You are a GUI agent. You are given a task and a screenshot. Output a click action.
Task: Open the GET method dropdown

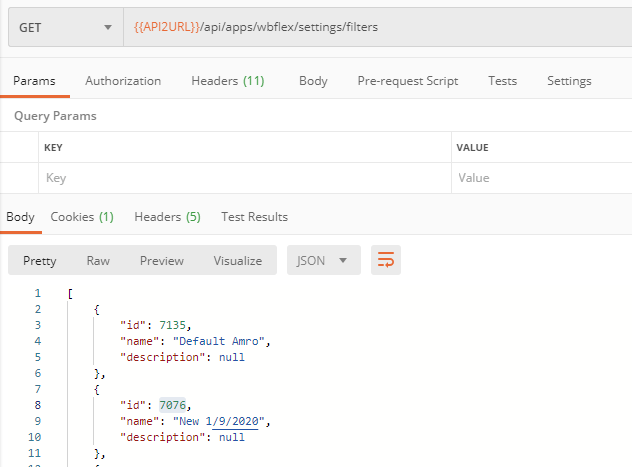pyautogui.click(x=65, y=27)
